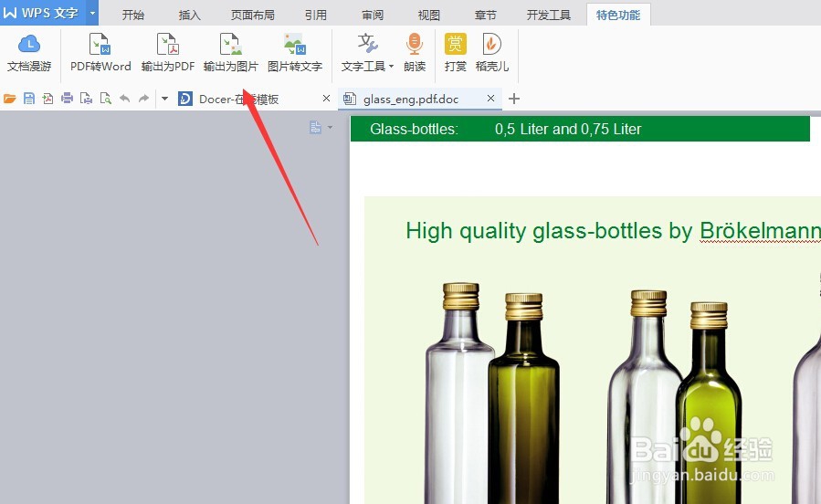Viewport: 821px width, 504px height.
Task: Click the 'High quality glass-bottles' heading
Action: coord(533,231)
